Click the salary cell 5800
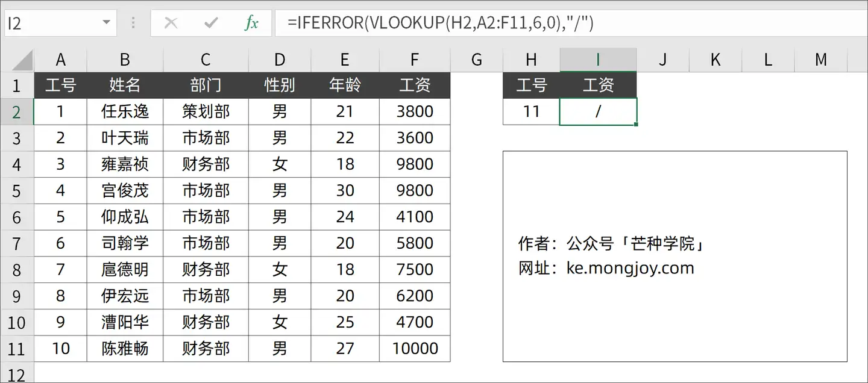The image size is (868, 383). (x=415, y=243)
